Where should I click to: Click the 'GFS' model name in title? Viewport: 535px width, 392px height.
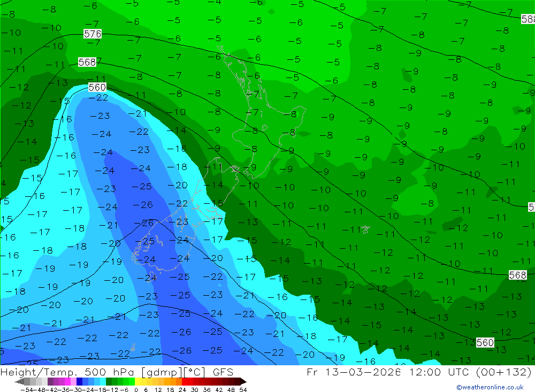click(x=223, y=372)
